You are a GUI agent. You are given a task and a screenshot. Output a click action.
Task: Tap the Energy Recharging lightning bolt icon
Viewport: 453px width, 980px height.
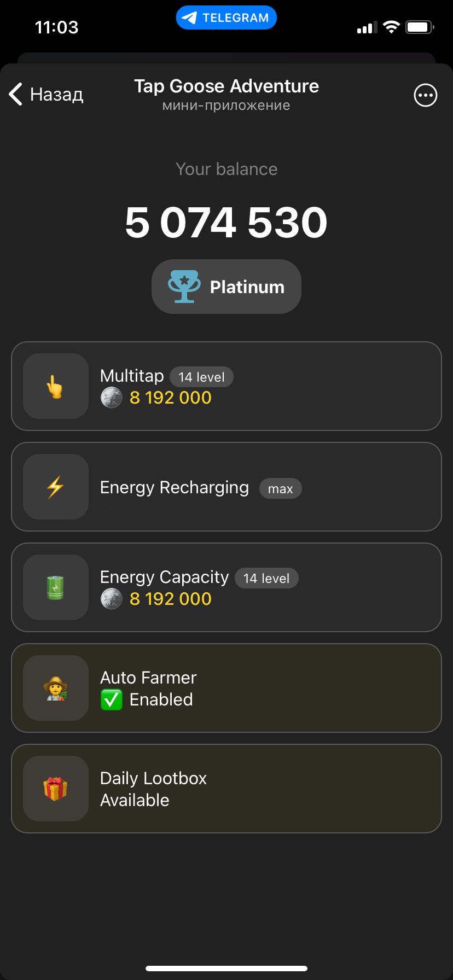click(x=55, y=487)
